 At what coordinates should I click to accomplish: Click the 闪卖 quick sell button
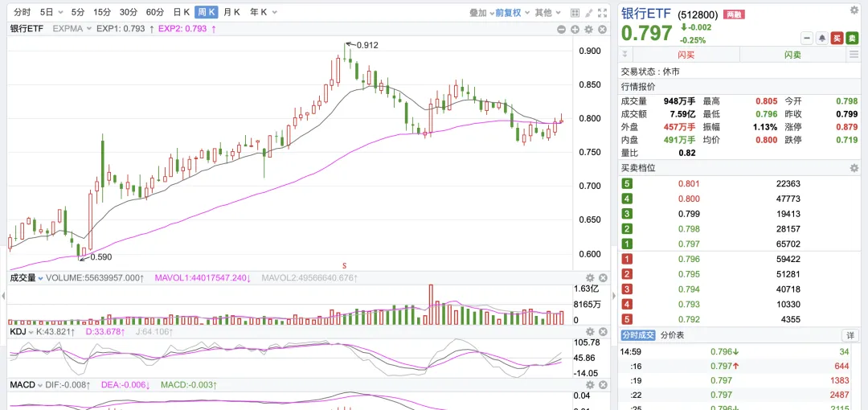tap(792, 55)
